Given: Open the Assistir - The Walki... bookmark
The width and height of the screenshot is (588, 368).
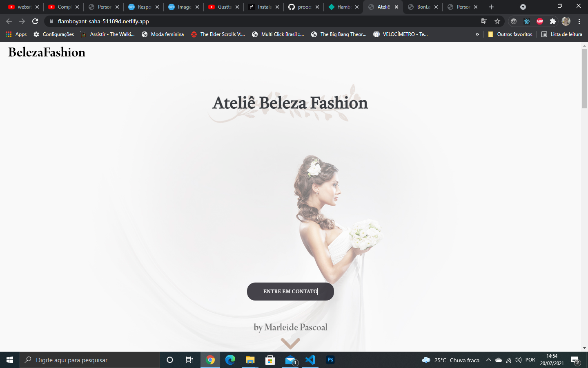Looking at the screenshot, I should [108, 34].
